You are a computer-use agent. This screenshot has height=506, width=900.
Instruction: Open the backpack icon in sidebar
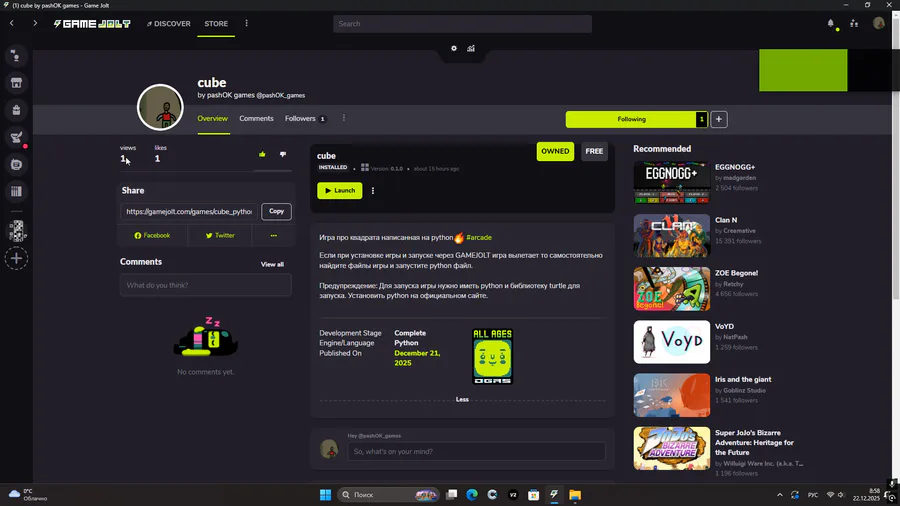(16, 110)
